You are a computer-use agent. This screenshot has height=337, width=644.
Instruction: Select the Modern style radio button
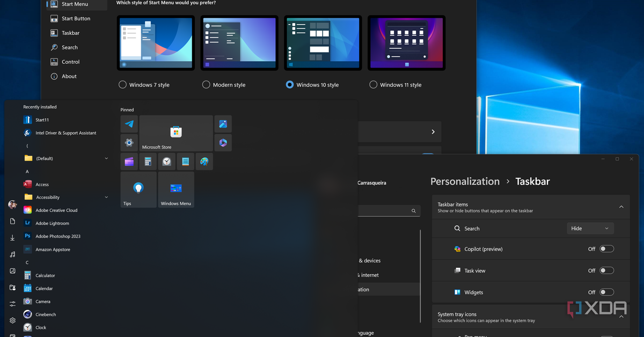(x=206, y=85)
